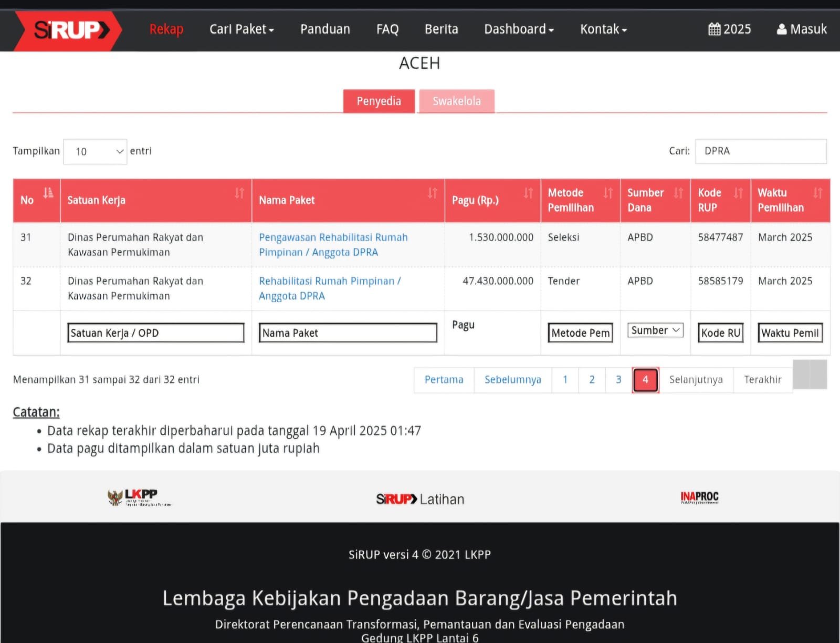Click the INAPROC logo in footer
This screenshot has width=840, height=643.
[x=699, y=497]
